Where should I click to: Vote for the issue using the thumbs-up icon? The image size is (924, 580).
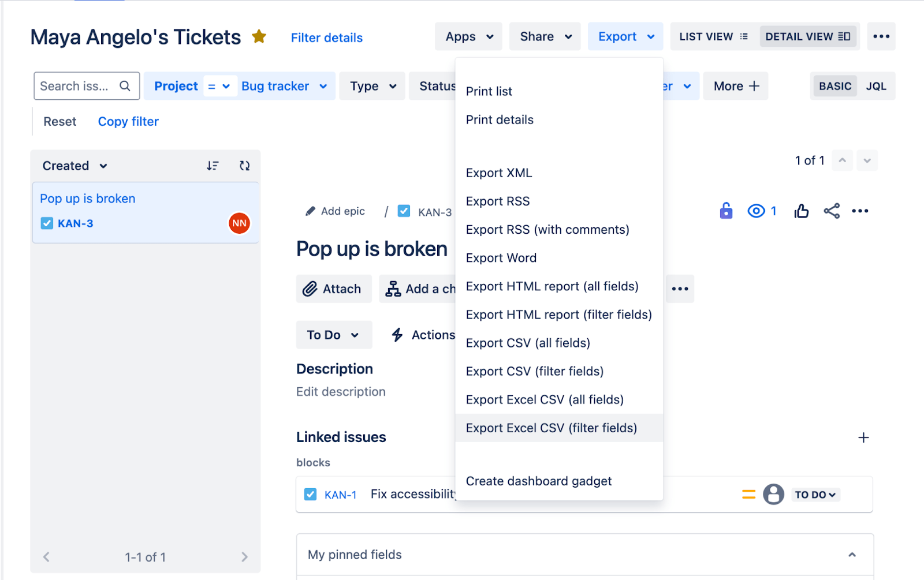pos(801,211)
